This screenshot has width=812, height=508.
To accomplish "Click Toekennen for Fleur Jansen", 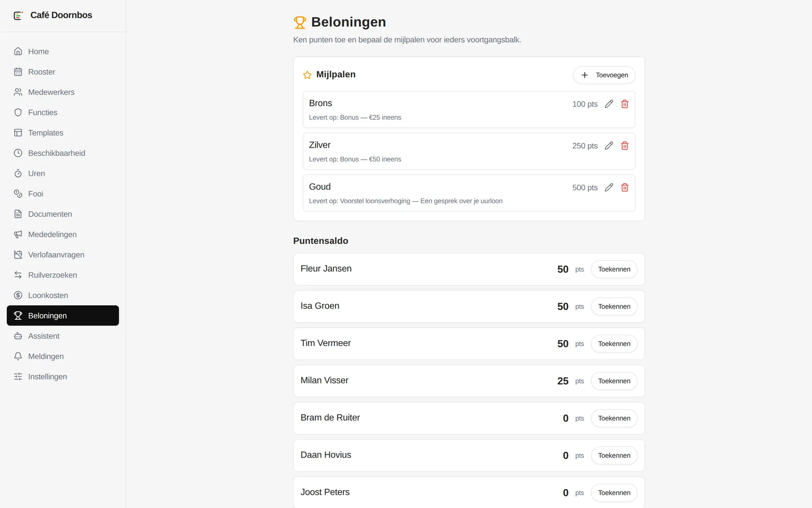I will pyautogui.click(x=614, y=269).
